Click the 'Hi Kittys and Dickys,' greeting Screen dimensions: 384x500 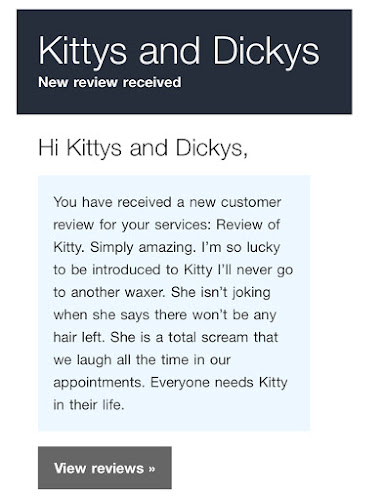pyautogui.click(x=143, y=148)
